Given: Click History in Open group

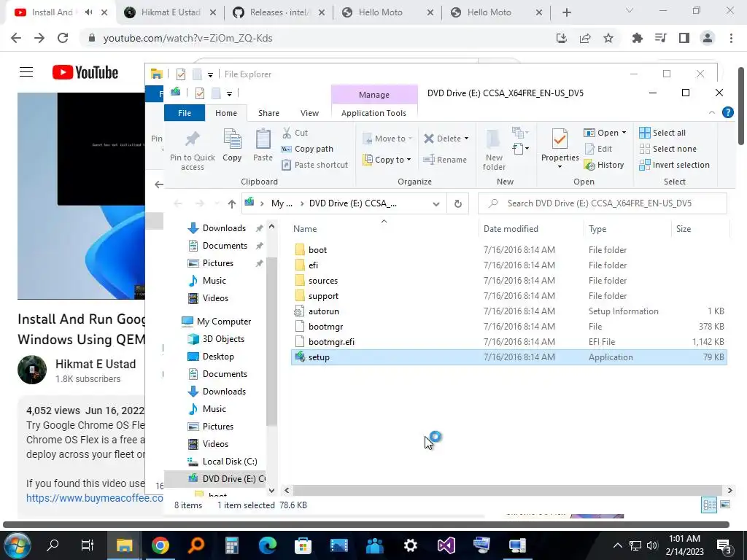Looking at the screenshot, I should [x=604, y=165].
